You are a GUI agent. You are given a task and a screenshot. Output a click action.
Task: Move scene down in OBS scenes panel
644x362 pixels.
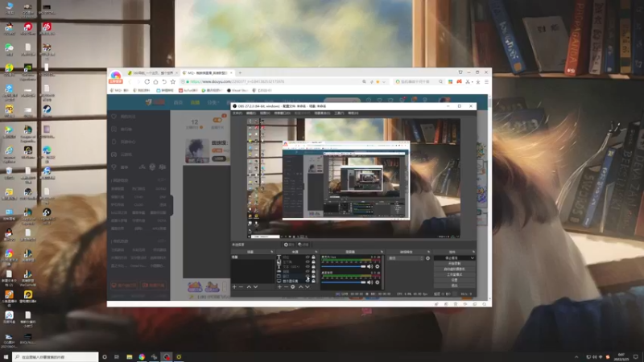(x=255, y=287)
